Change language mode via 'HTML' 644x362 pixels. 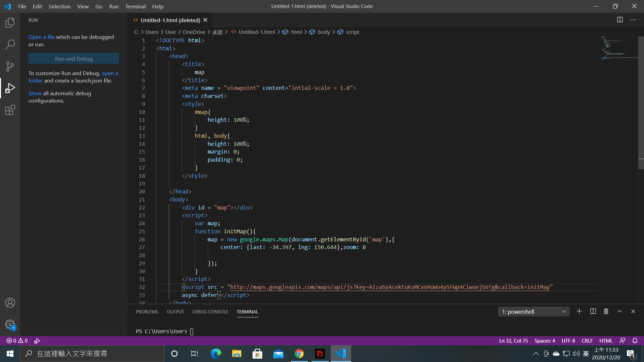point(606,341)
